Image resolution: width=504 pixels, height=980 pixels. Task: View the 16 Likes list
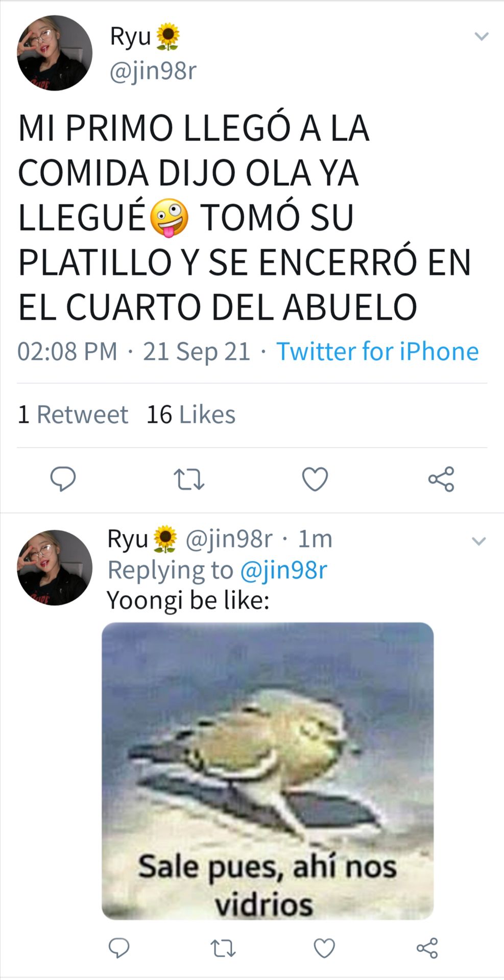(191, 414)
